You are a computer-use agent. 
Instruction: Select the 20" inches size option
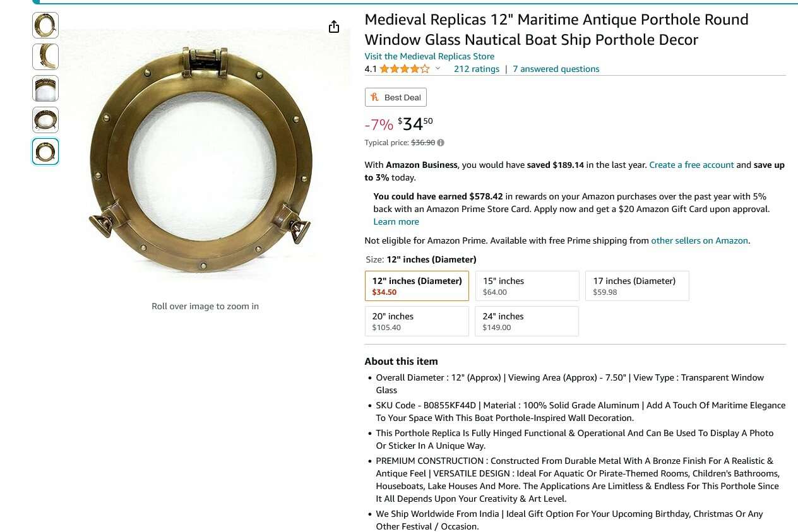tap(417, 321)
